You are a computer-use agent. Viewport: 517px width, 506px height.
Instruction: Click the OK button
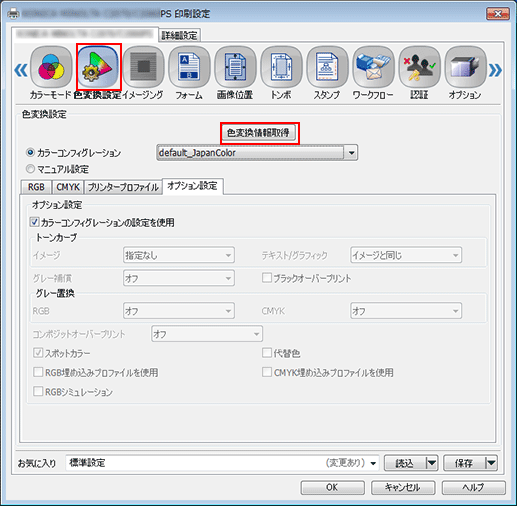[332, 487]
